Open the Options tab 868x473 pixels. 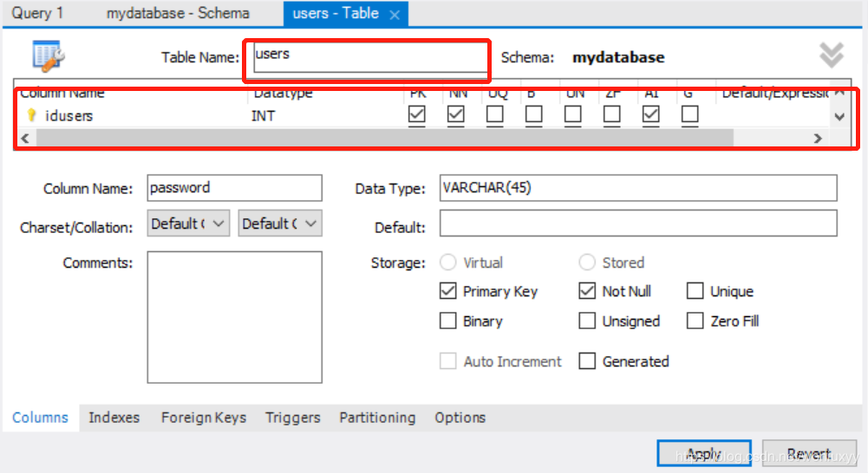click(x=460, y=418)
